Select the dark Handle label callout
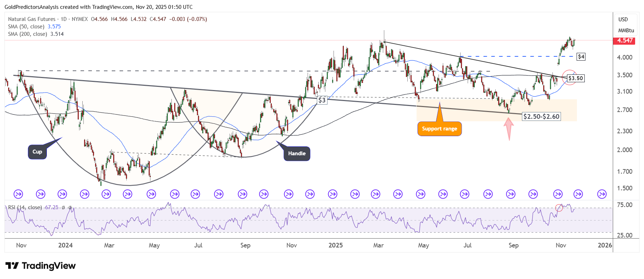The height and width of the screenshot is (279, 644). tap(297, 154)
